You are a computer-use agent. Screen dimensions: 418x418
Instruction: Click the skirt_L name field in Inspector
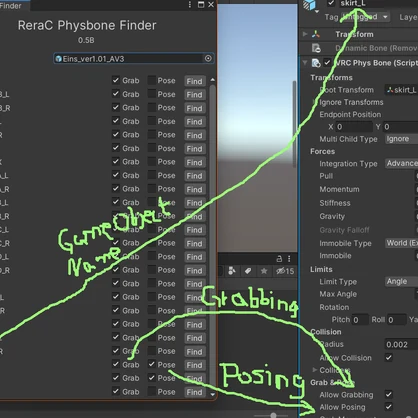pyautogui.click(x=378, y=3)
